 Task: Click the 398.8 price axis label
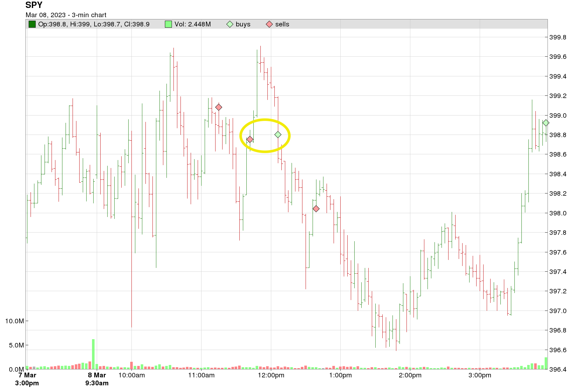pyautogui.click(x=558, y=135)
